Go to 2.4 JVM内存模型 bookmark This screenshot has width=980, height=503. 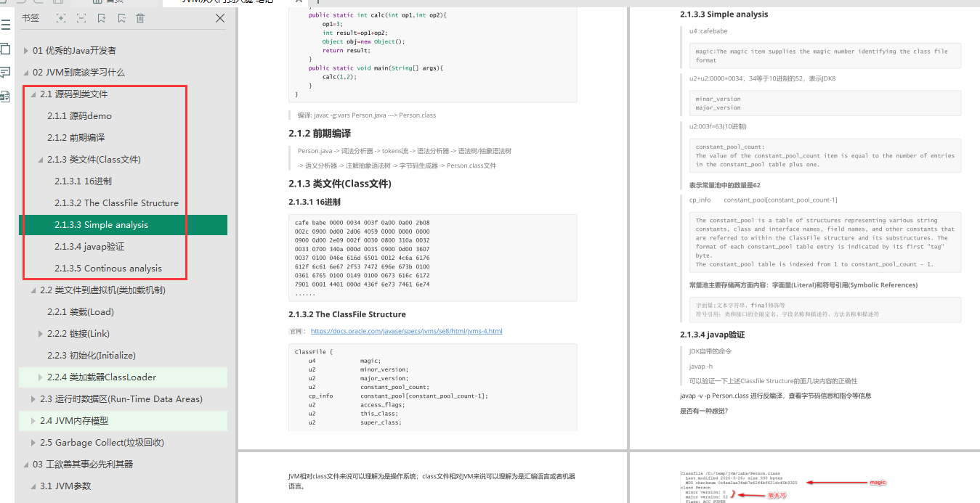74,421
